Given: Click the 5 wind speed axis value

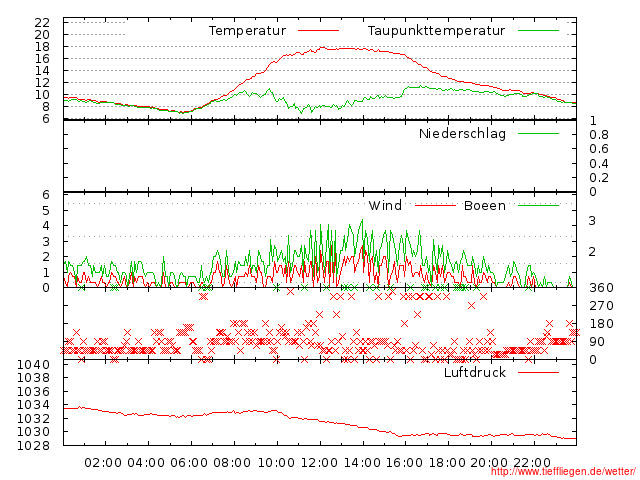Looking at the screenshot, I should point(46,211).
